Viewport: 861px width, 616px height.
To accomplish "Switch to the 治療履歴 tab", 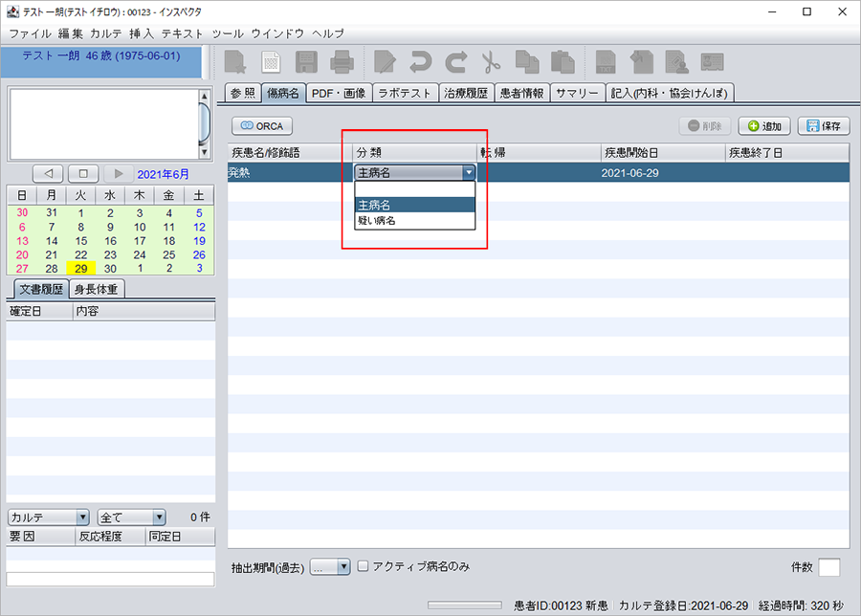I will tap(467, 93).
